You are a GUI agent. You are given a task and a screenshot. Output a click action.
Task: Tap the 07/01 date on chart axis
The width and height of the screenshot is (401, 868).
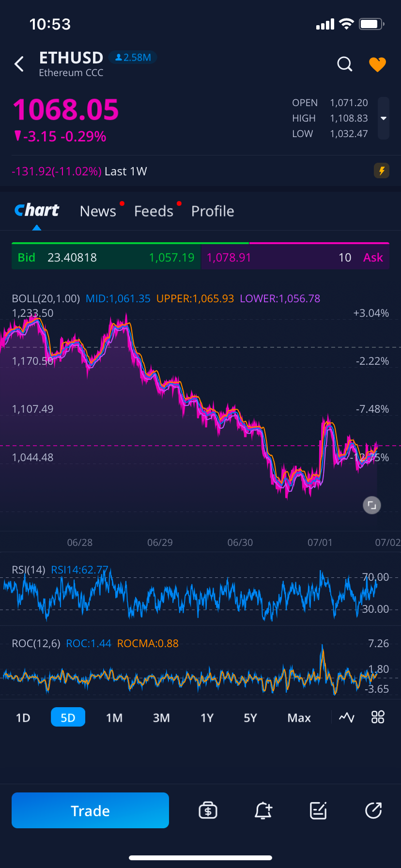pos(320,542)
